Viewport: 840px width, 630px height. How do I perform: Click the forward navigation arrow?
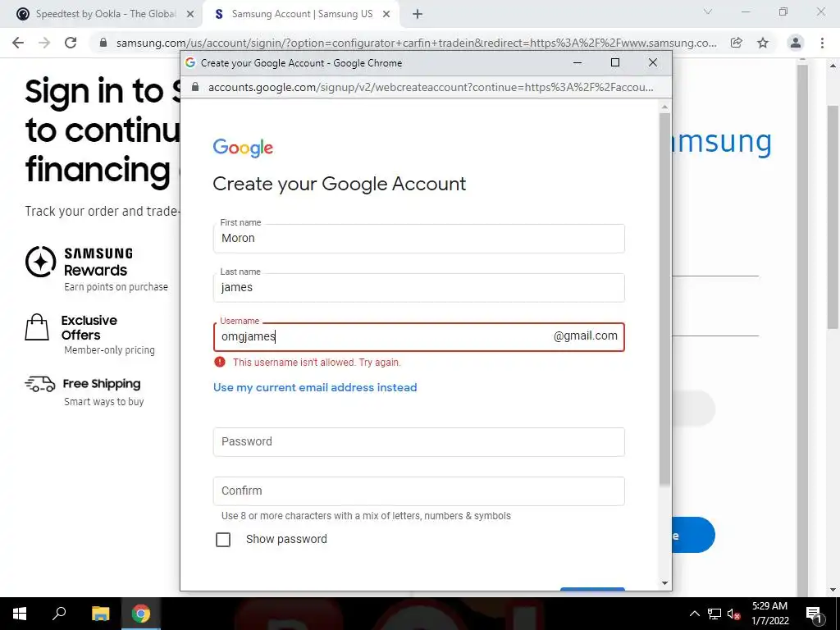[x=44, y=43]
